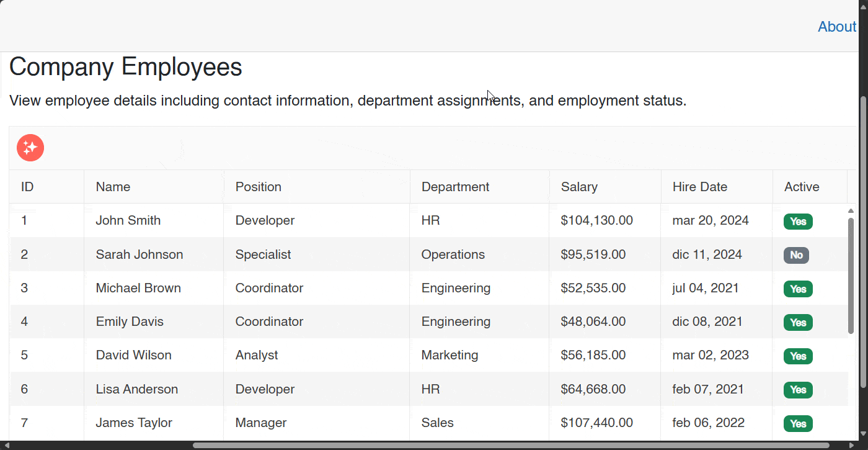Click the Hire Date column header
The width and height of the screenshot is (868, 450).
click(699, 187)
